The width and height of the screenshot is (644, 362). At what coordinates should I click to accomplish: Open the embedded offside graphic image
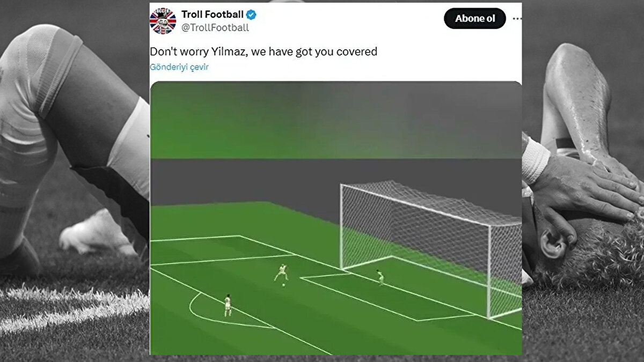(335, 218)
